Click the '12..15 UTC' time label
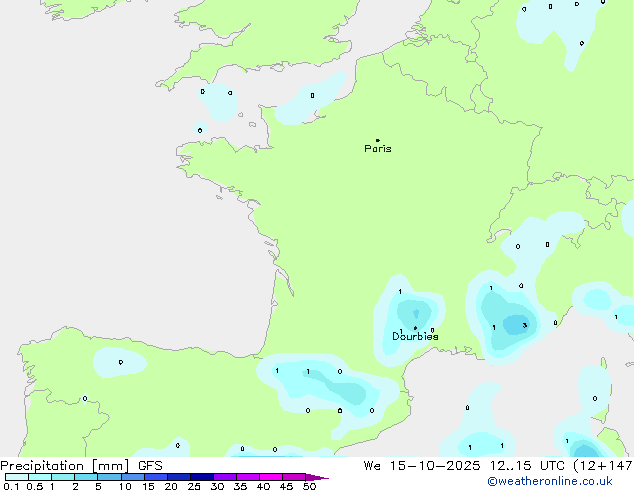 (526, 466)
